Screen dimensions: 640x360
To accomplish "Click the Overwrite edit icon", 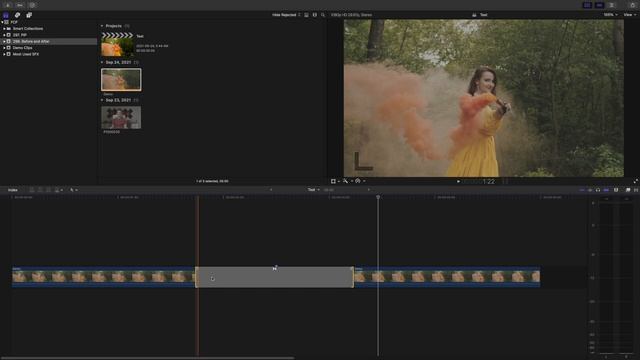I will [x=57, y=190].
